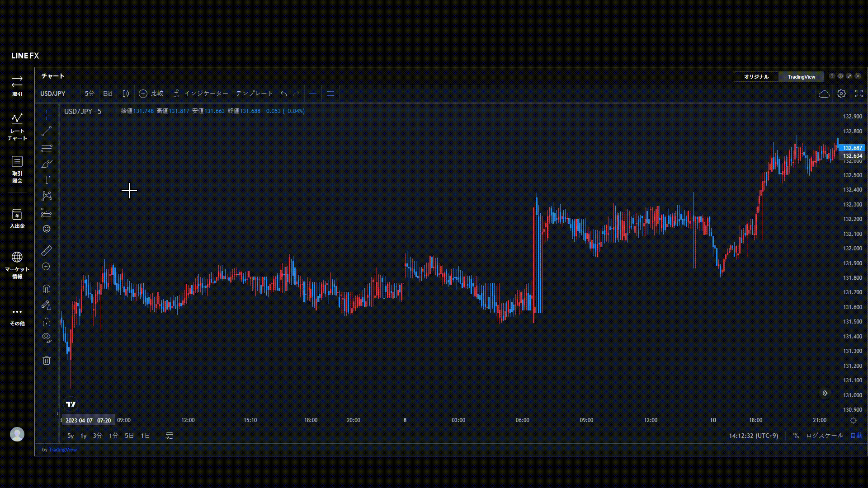The height and width of the screenshot is (488, 868).
Task: Click the zoom in magnifier tool
Action: pyautogui.click(x=47, y=267)
